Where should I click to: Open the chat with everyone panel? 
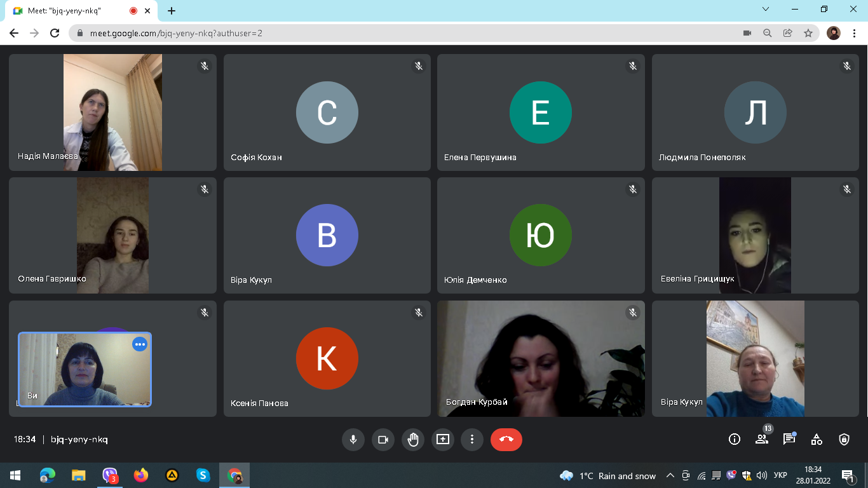789,439
